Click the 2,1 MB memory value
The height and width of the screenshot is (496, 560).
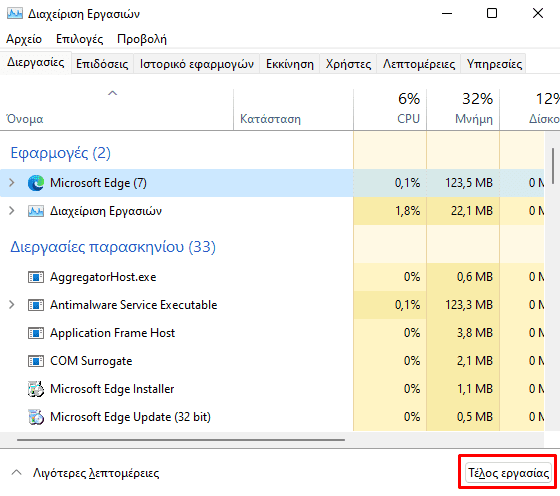pos(475,361)
